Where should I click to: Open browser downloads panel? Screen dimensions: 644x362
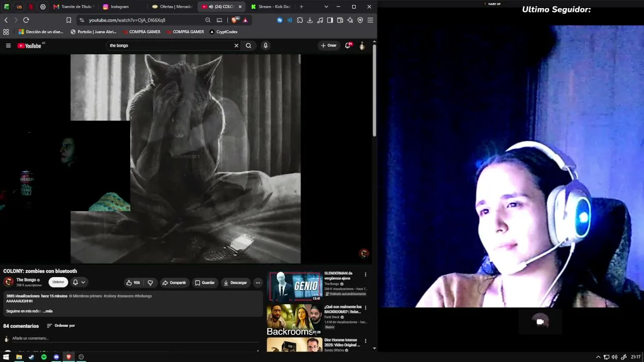coord(310,20)
